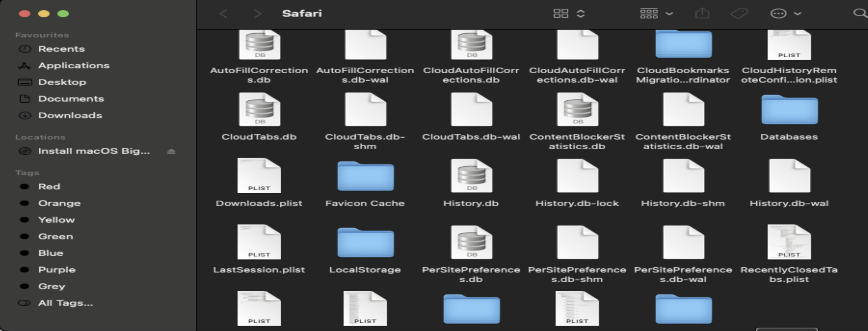Expand the group-by options dropdown

pos(670,13)
